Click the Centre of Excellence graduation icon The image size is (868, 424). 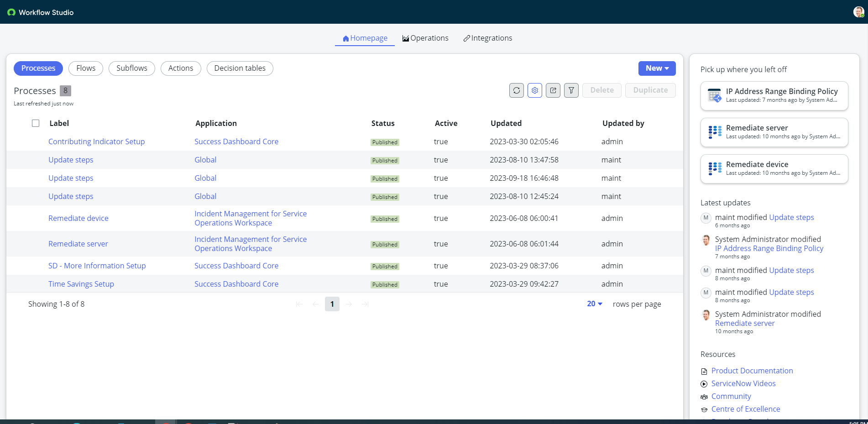tap(704, 410)
